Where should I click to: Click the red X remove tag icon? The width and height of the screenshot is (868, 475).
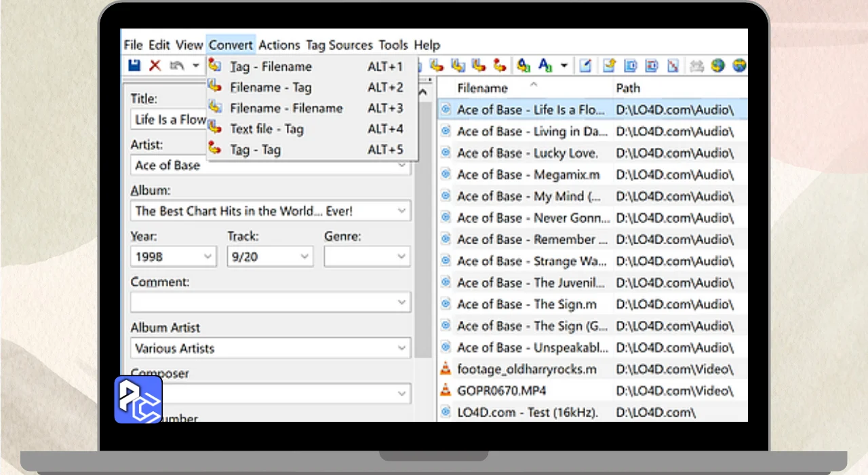(x=155, y=66)
